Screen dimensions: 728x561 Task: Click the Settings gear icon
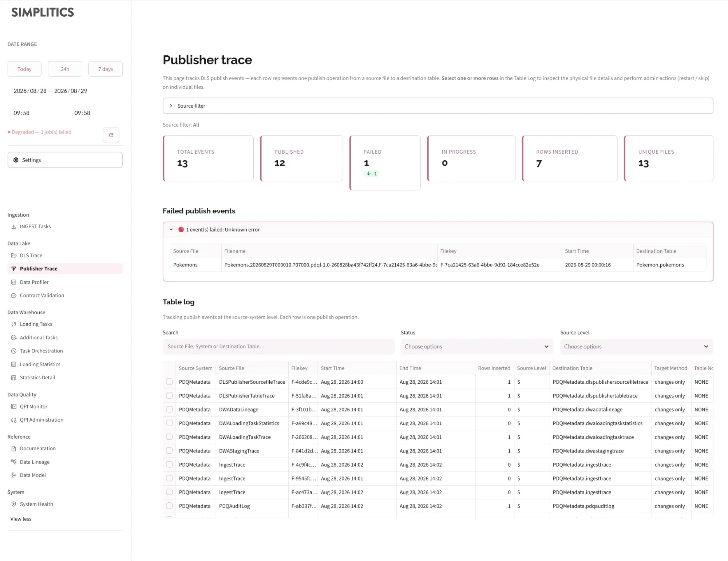16,160
